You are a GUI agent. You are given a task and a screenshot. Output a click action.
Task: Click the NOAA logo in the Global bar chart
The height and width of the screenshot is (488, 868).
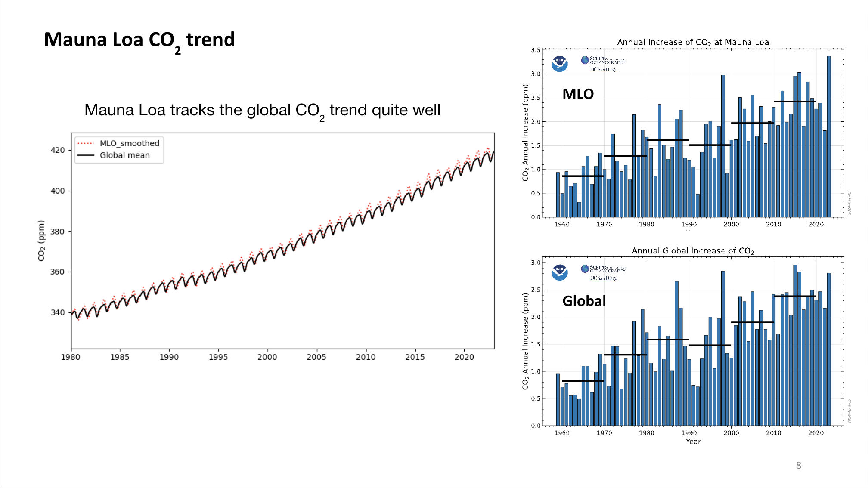click(x=559, y=272)
